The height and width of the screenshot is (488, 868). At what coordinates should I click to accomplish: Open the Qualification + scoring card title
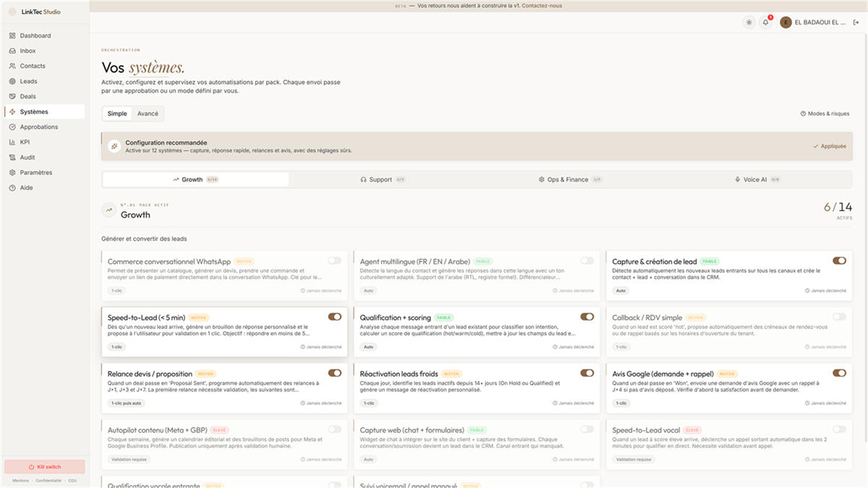pyautogui.click(x=396, y=317)
